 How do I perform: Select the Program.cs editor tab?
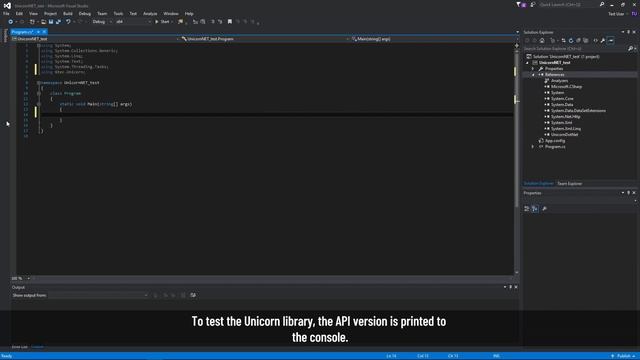[22, 32]
